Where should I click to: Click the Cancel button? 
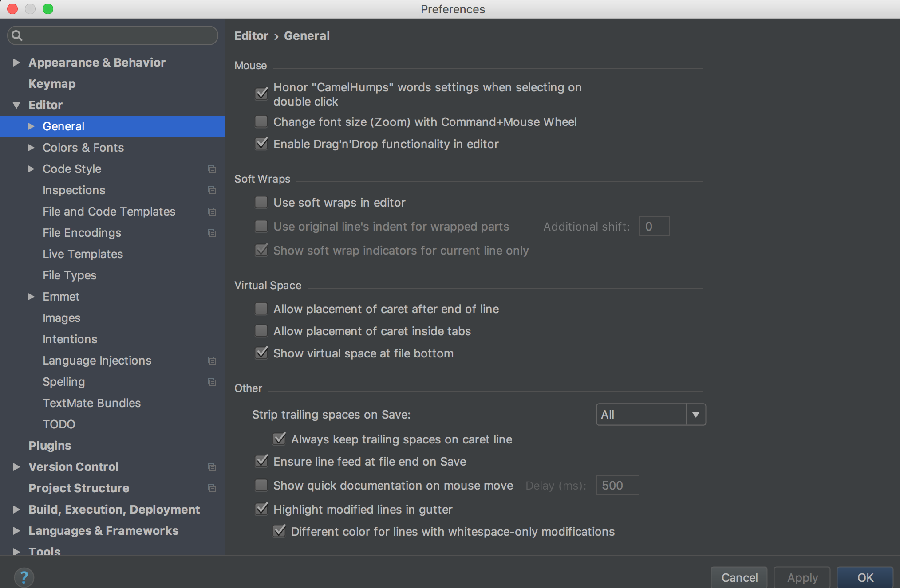739,577
